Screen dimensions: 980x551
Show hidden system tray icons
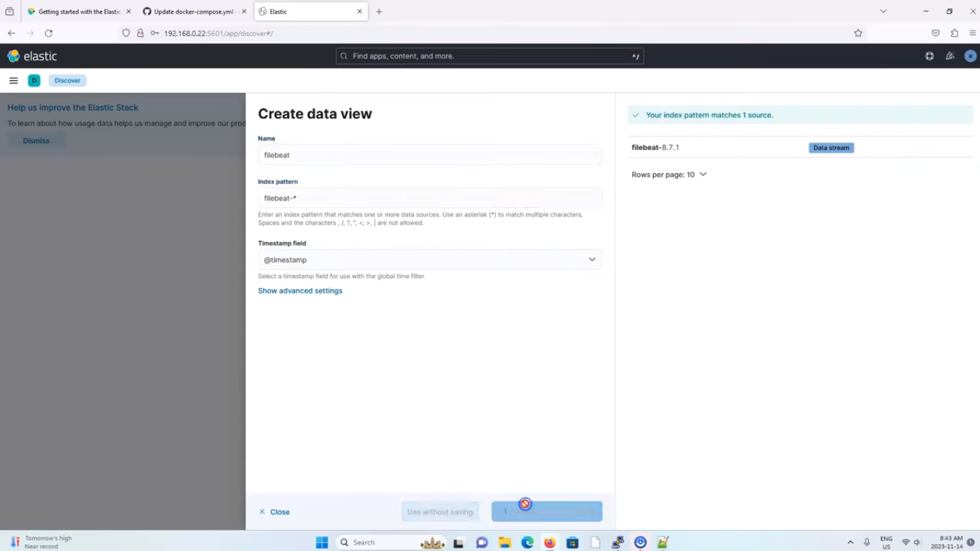850,542
